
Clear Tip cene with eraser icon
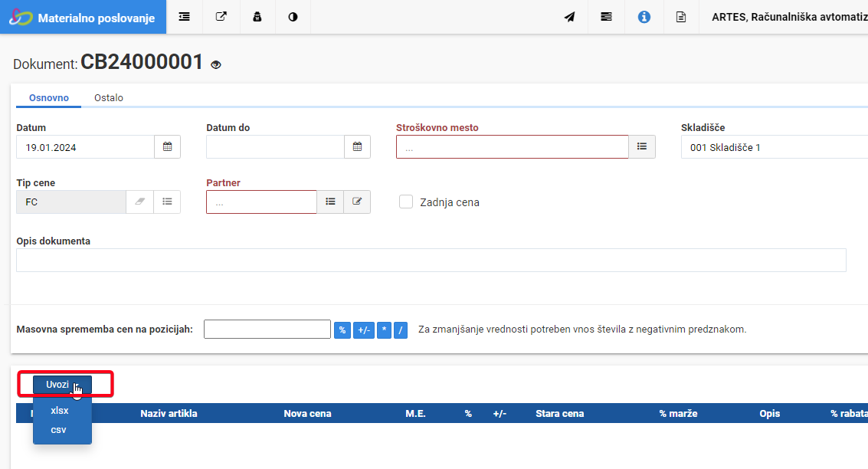coord(139,202)
